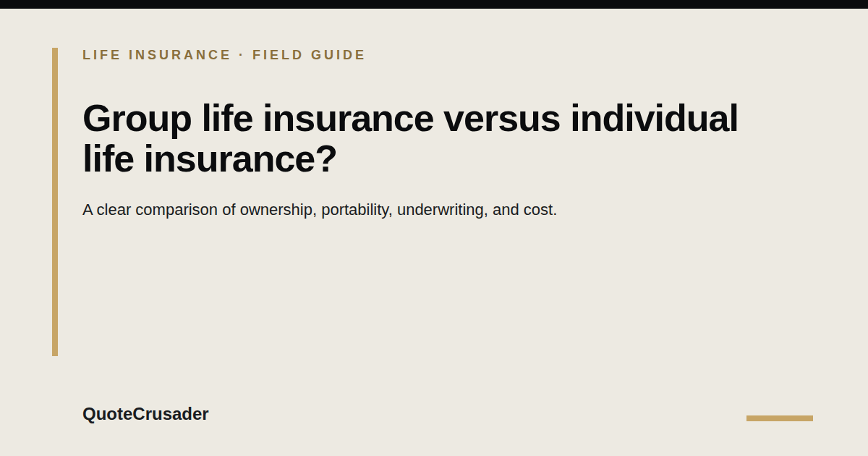
Task: Click insurance? in the second headline line
Action: tap(240, 159)
